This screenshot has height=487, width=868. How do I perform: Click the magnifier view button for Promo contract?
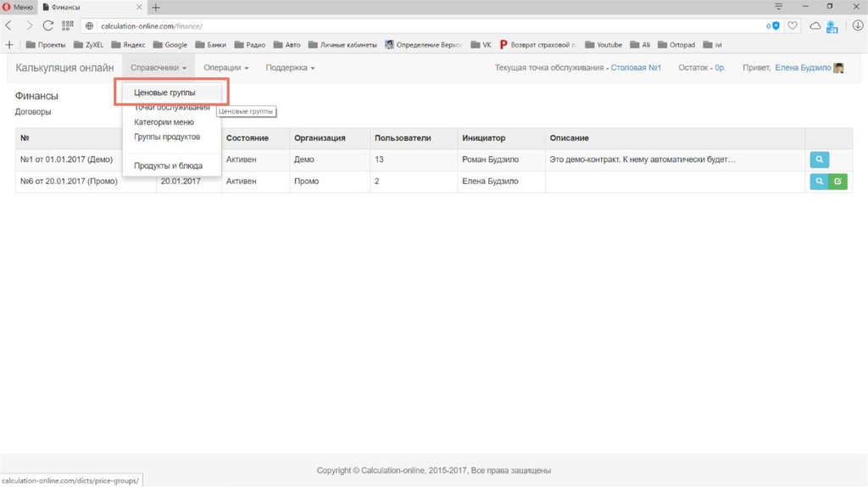click(x=819, y=182)
